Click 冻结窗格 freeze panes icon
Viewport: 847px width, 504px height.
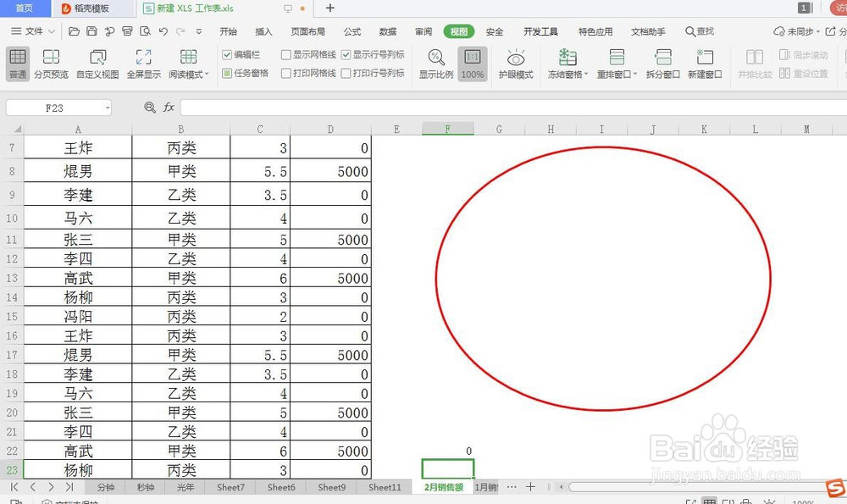(567, 57)
